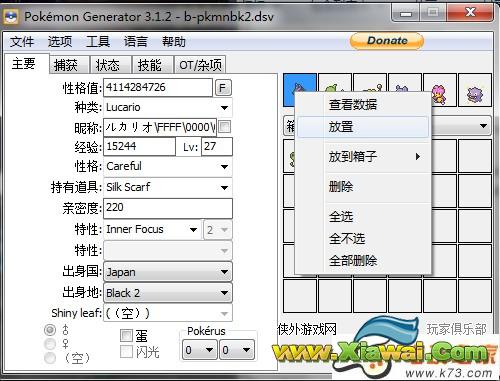Select the male ♂ gender radio button

50,330
